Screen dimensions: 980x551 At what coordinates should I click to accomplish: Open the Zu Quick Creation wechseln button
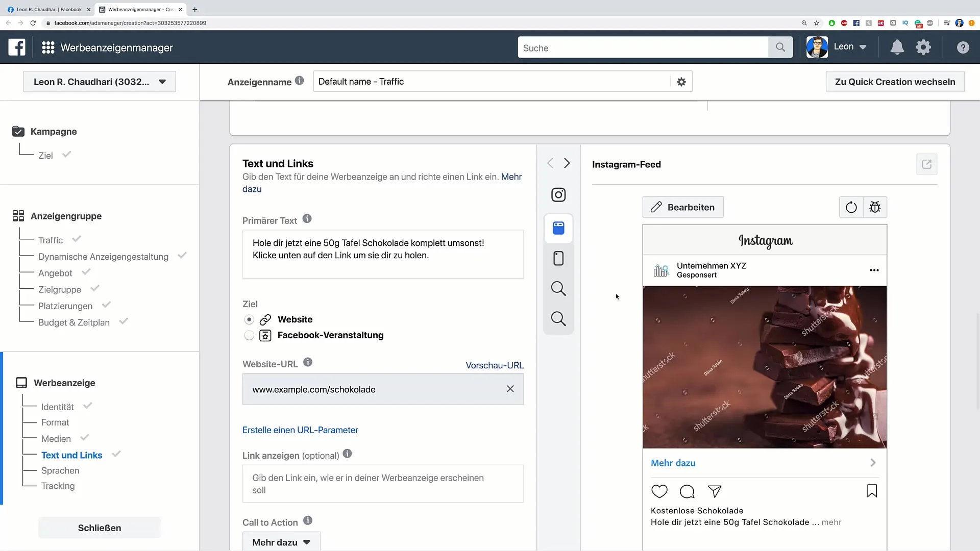(895, 82)
